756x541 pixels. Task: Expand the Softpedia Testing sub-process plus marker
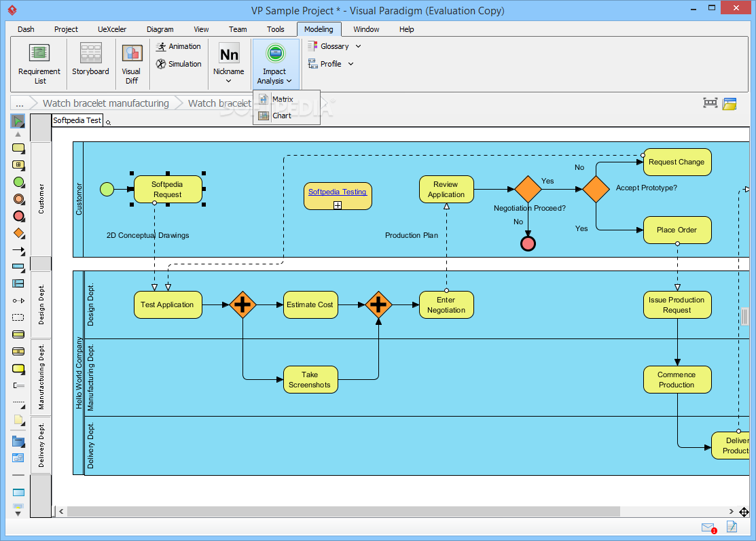(x=338, y=205)
